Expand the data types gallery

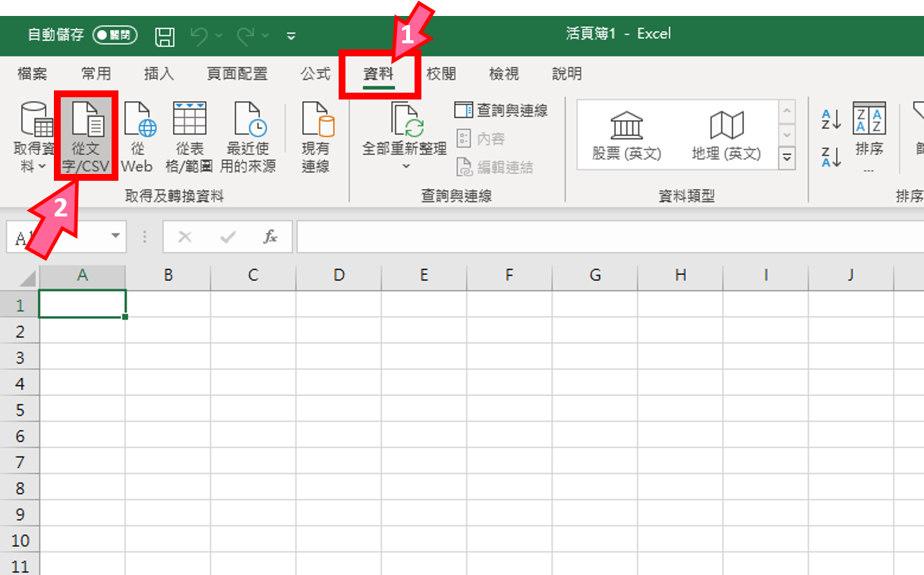tap(787, 158)
